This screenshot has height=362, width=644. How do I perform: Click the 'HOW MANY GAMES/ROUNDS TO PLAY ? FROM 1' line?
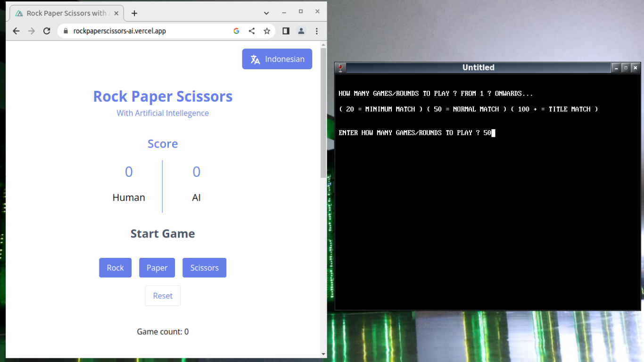(x=436, y=93)
